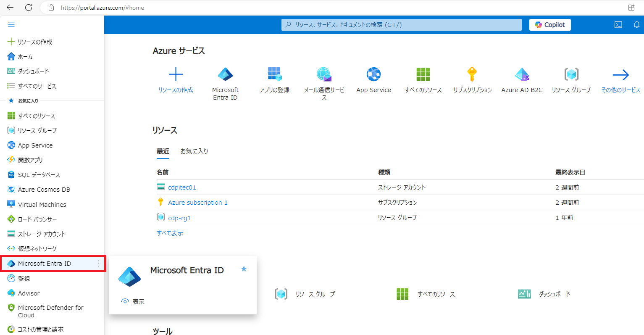Image resolution: width=644 pixels, height=335 pixels.
Task: Open the メール通信サービス icon
Action: click(x=324, y=74)
